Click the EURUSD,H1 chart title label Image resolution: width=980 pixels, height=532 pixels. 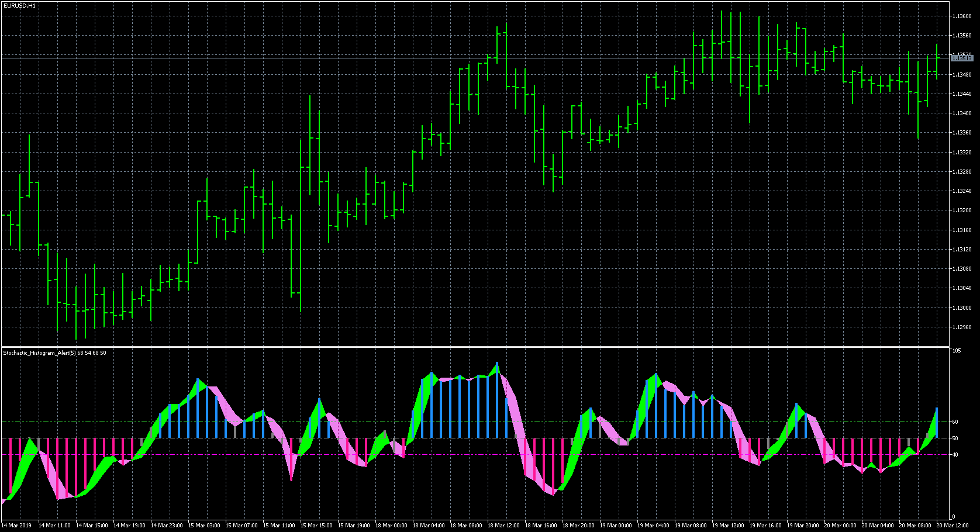19,5
